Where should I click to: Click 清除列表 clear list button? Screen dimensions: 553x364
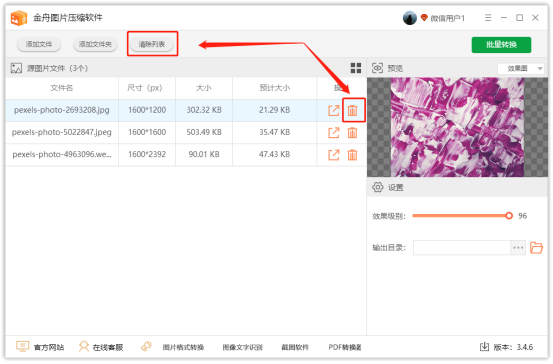point(152,44)
